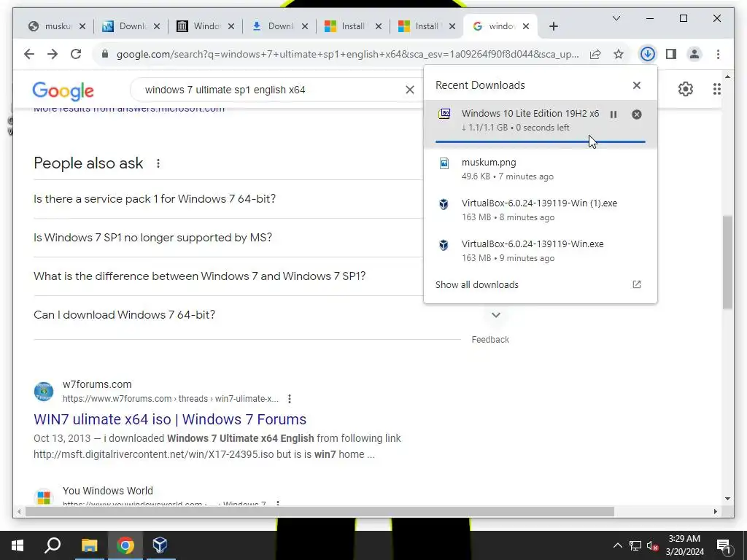The height and width of the screenshot is (560, 747).
Task: Clear the Google search box
Action: (410, 90)
